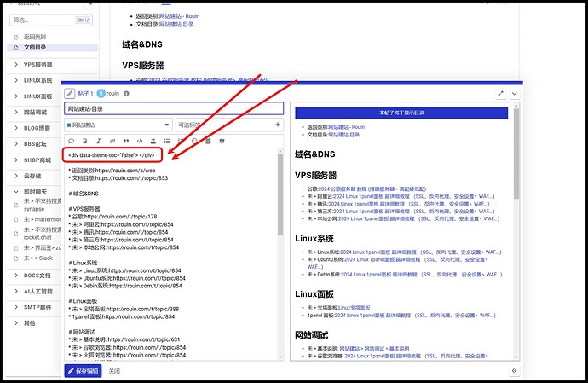588x383 pixels.
Task: Expand the LINUX面板 sidebar section
Action: point(16,96)
